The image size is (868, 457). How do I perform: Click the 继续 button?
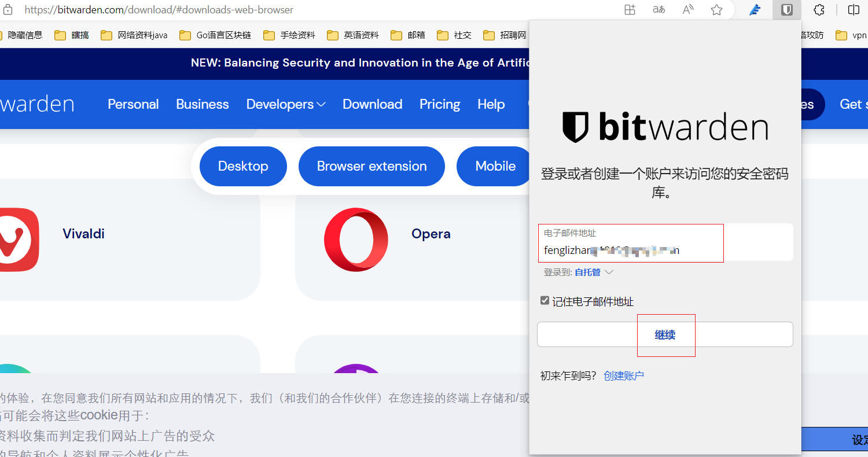[665, 334]
